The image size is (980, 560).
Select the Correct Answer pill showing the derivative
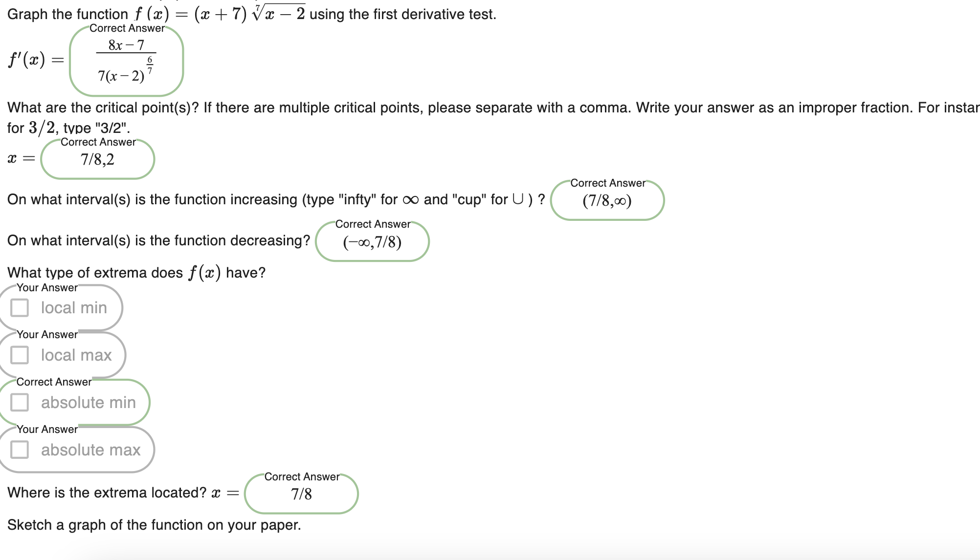pyautogui.click(x=126, y=62)
